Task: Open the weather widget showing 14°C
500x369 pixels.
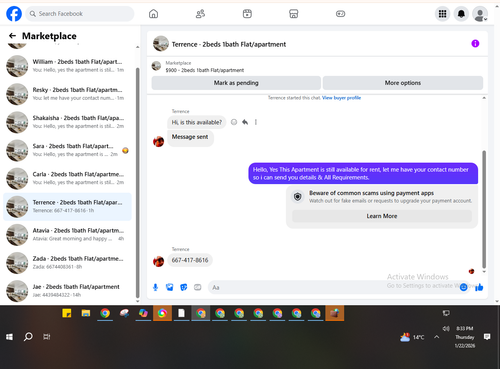Action: tap(412, 337)
